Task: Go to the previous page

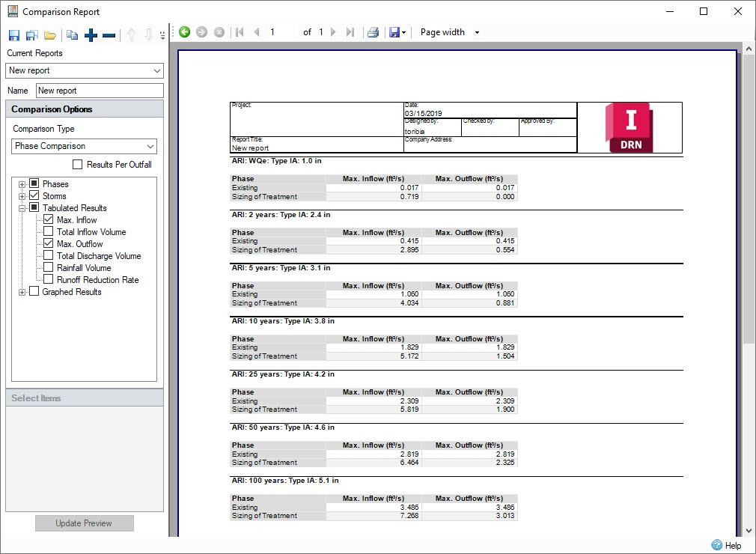Action: [257, 32]
